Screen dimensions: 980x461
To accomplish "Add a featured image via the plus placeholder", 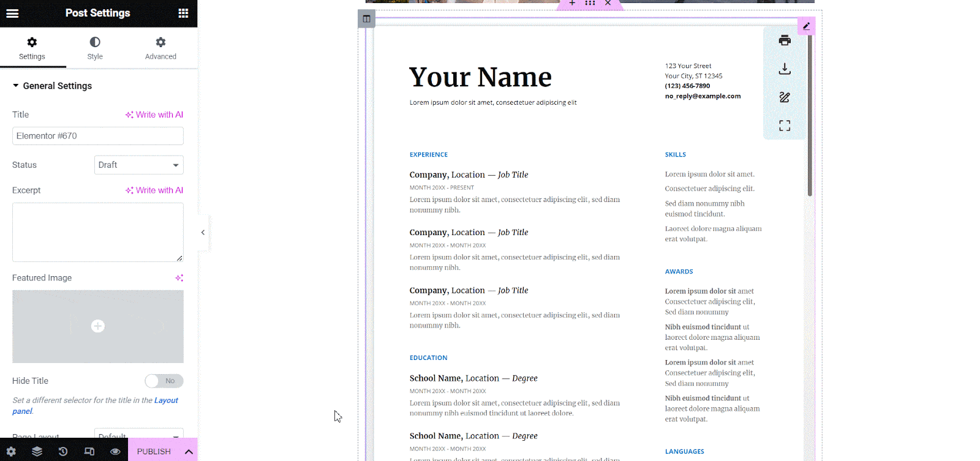I will coord(98,326).
